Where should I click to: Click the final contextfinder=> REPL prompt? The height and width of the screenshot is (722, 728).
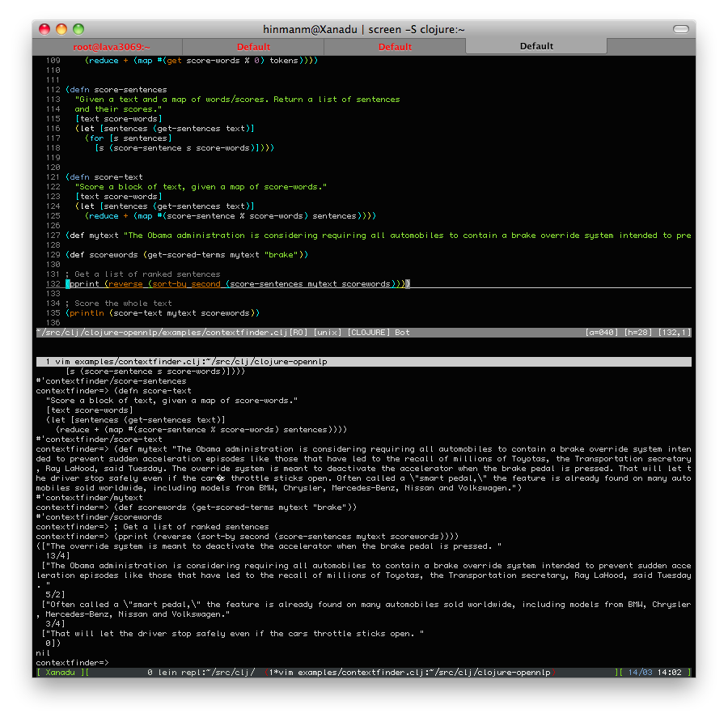[72, 663]
